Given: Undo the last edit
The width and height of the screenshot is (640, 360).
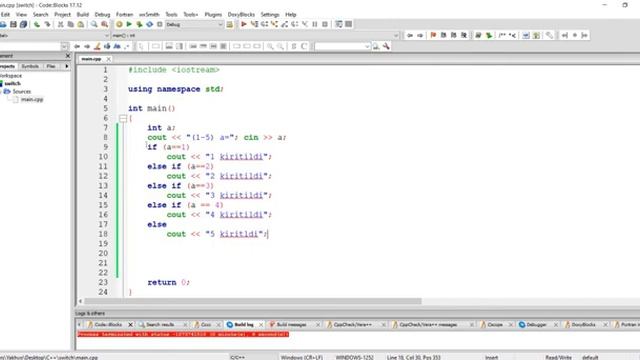Looking at the screenshot, I should pos(37,24).
